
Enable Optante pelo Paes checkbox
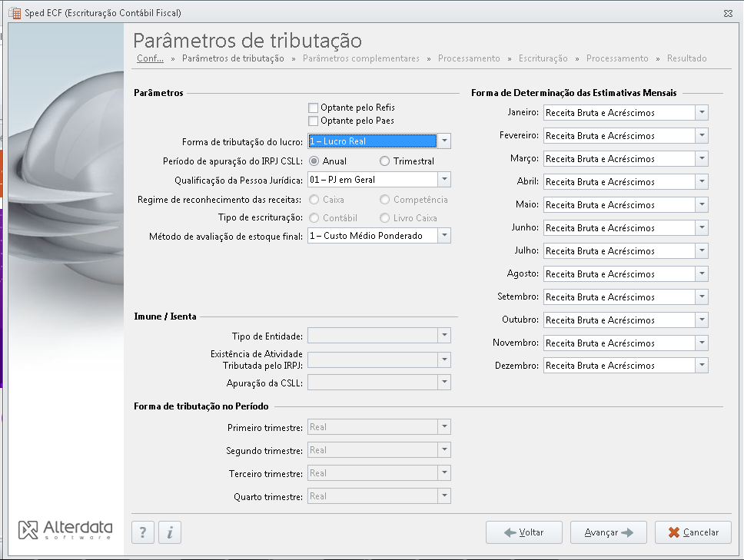[313, 121]
